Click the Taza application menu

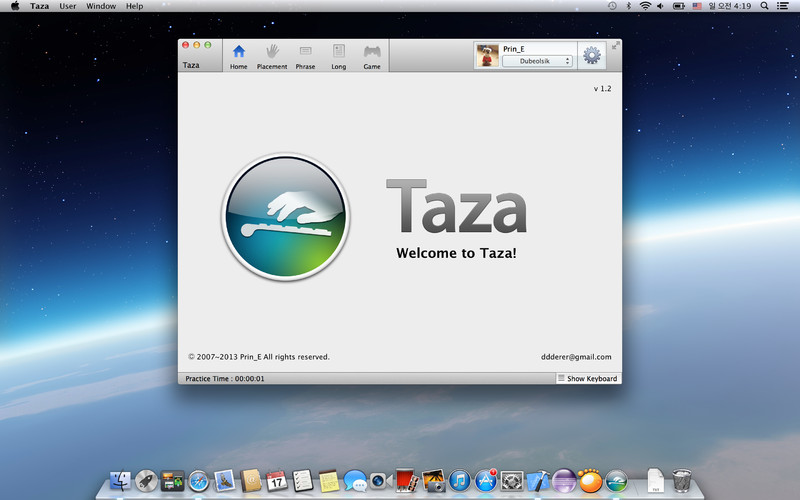click(x=39, y=6)
